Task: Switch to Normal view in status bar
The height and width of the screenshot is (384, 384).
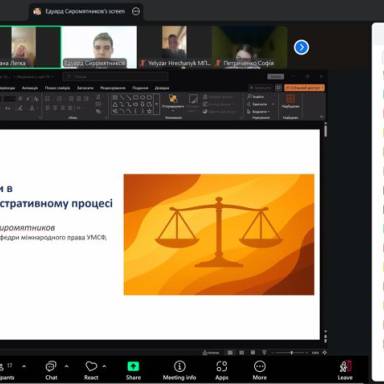Action: [230, 352]
